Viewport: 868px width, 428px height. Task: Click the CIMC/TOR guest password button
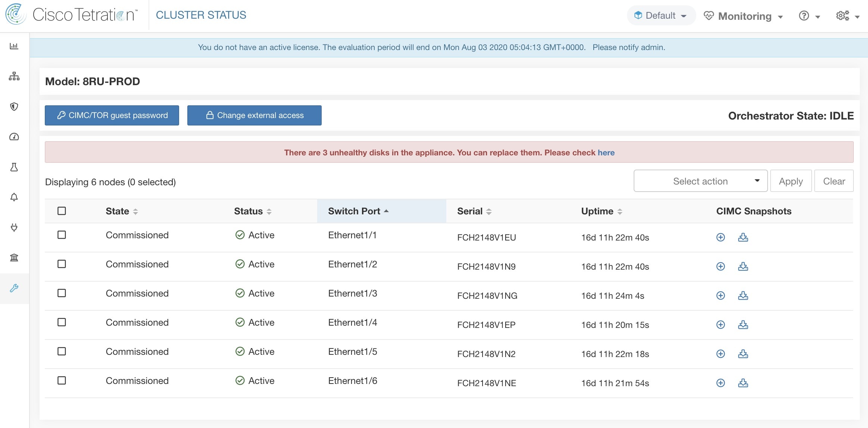(111, 115)
